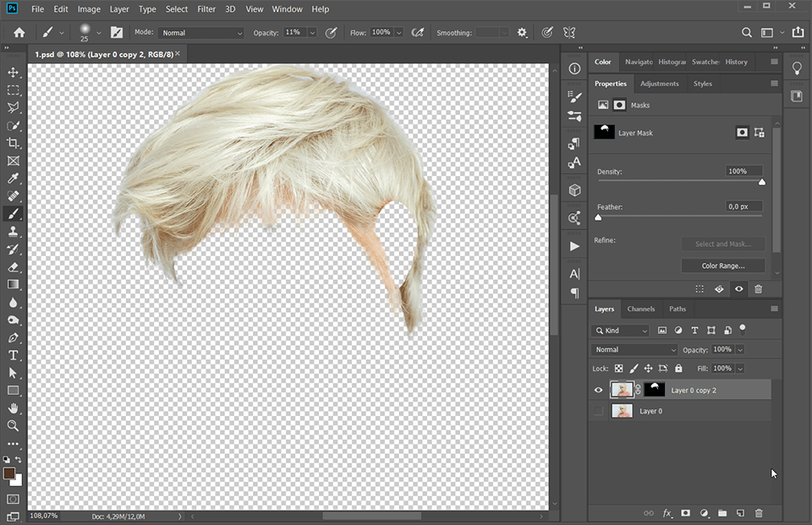Select the Clone Stamp tool
Screen dimensions: 812x525
coord(14,231)
